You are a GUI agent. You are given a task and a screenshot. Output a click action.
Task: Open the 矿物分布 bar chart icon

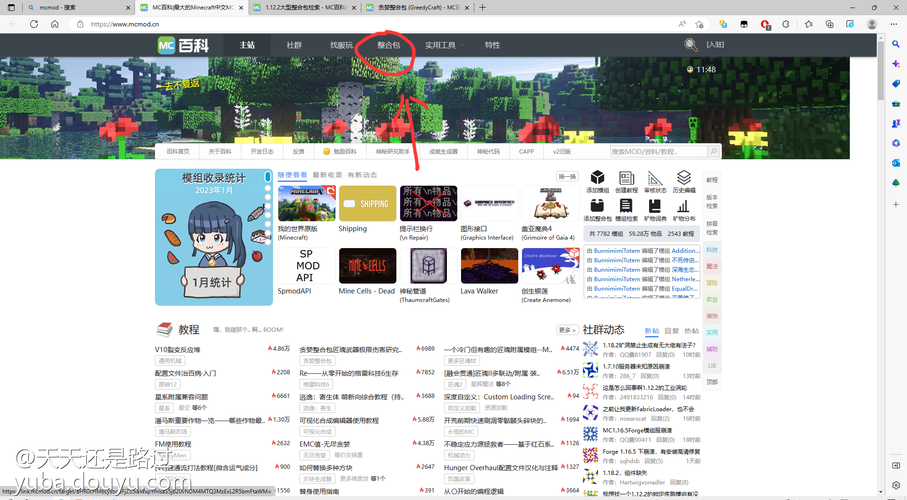[684, 206]
